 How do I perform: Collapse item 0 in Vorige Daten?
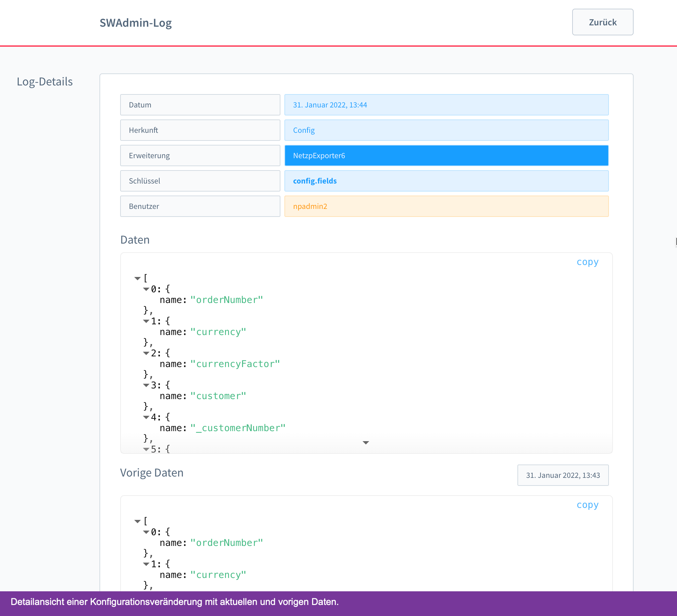[146, 532]
